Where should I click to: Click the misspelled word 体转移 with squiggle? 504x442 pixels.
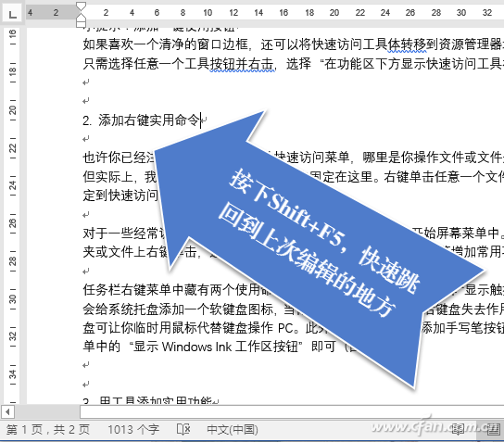pos(407,44)
